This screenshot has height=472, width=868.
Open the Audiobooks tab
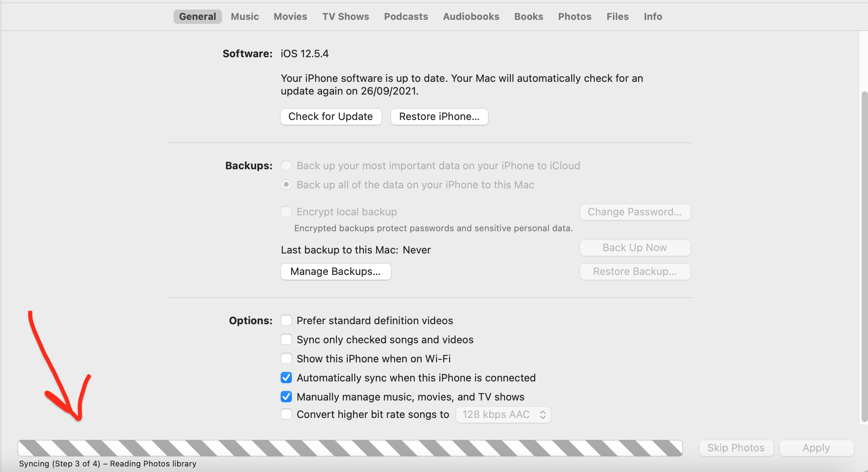471,17
